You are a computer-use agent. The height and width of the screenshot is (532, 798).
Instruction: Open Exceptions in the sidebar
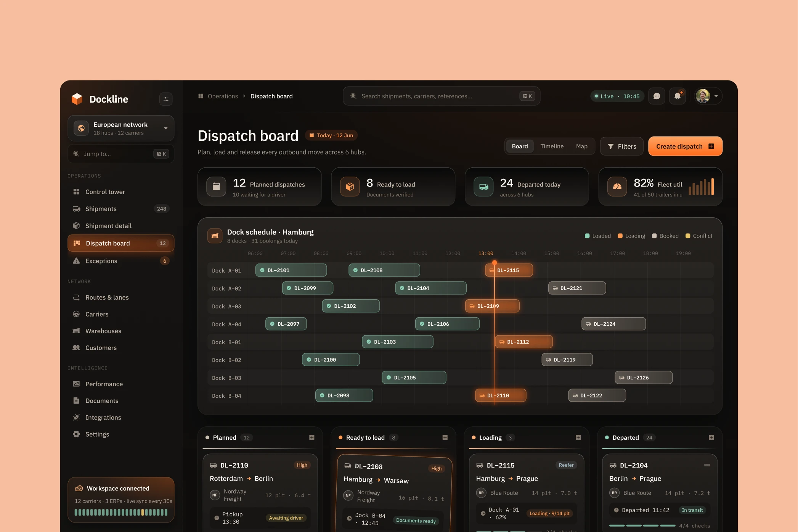click(121, 261)
